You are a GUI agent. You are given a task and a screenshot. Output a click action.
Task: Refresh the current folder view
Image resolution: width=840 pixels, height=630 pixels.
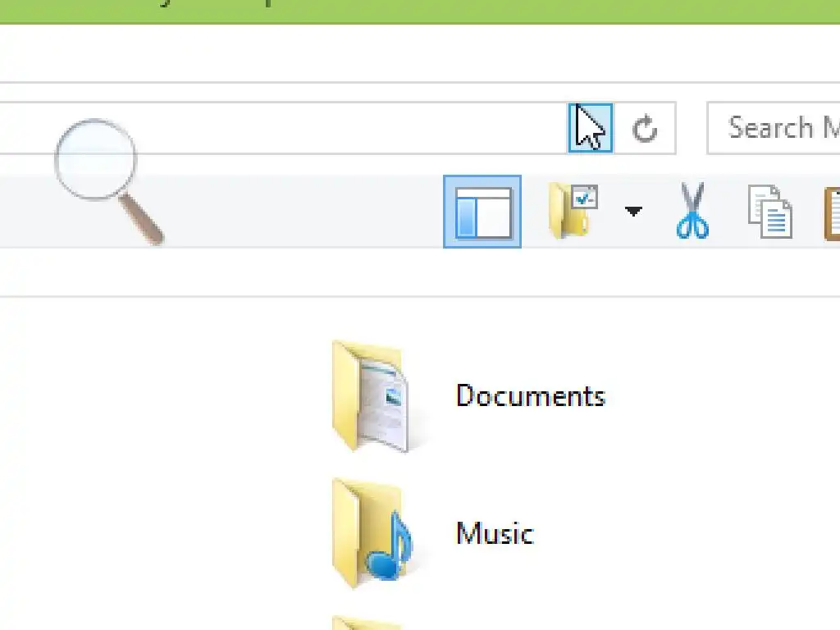tap(645, 129)
